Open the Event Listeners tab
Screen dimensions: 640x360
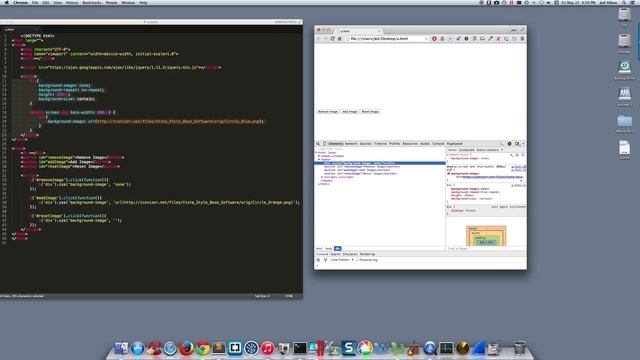488,150
